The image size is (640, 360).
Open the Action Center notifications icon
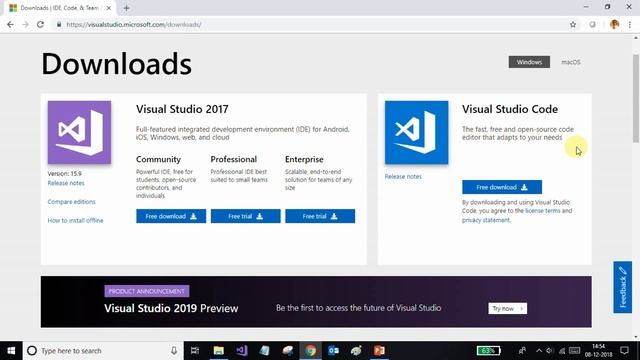[624, 351]
